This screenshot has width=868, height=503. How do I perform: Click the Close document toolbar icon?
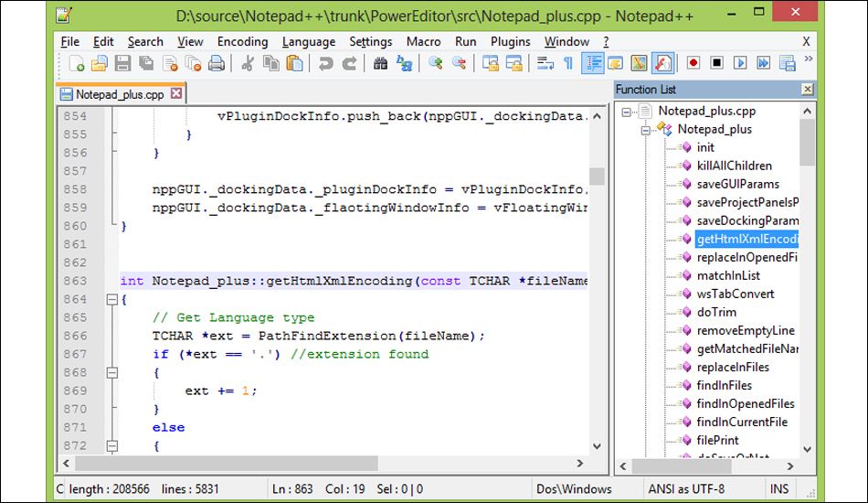170,64
